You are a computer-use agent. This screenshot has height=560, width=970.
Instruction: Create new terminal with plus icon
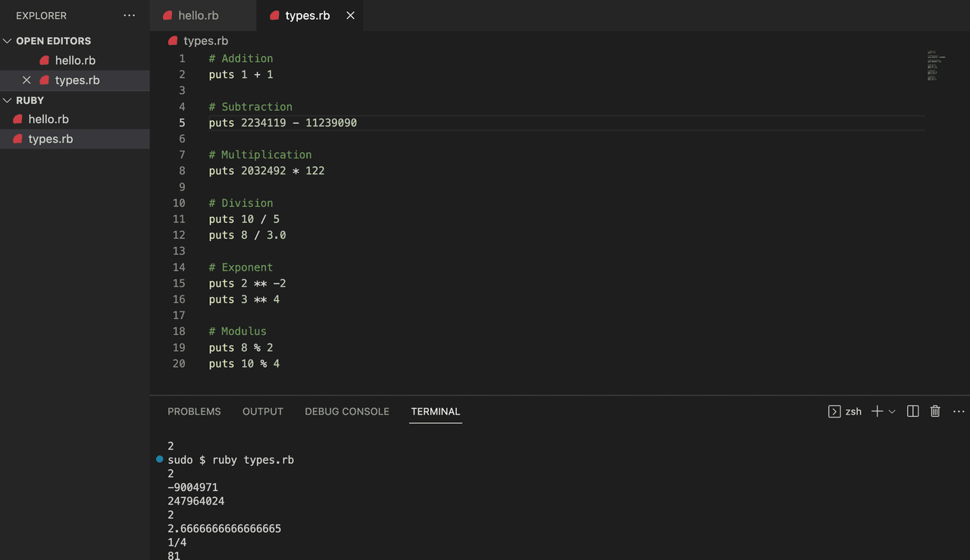click(877, 411)
